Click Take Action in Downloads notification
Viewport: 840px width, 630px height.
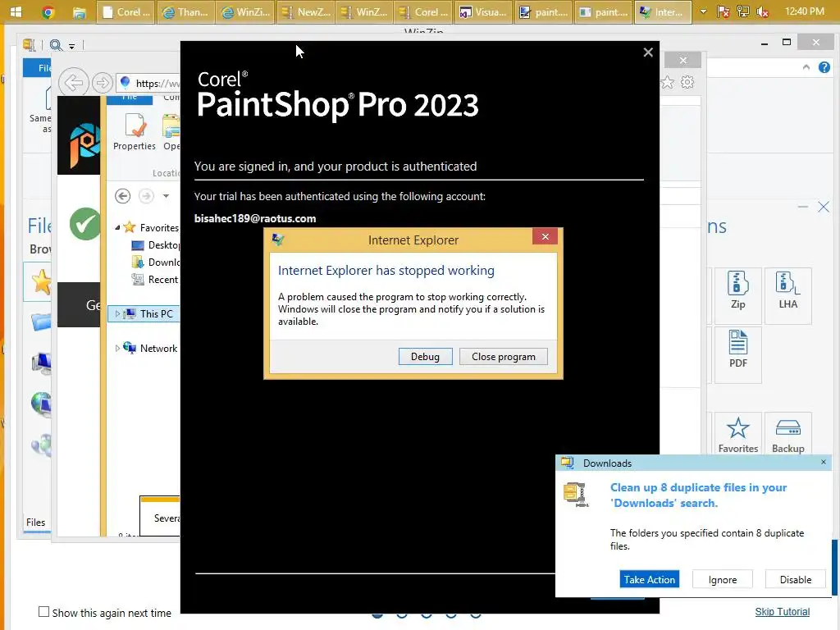click(650, 580)
